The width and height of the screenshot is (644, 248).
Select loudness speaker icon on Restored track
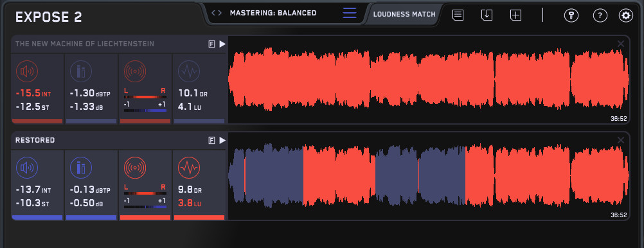coord(27,168)
